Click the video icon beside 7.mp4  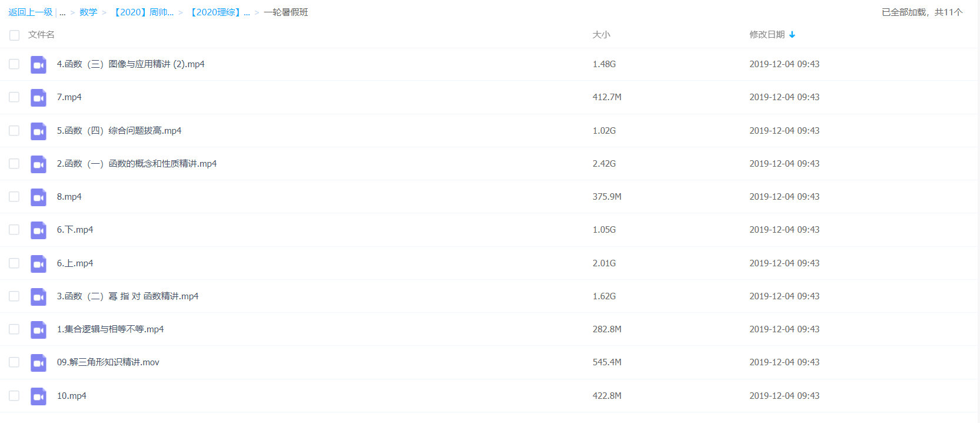tap(38, 98)
